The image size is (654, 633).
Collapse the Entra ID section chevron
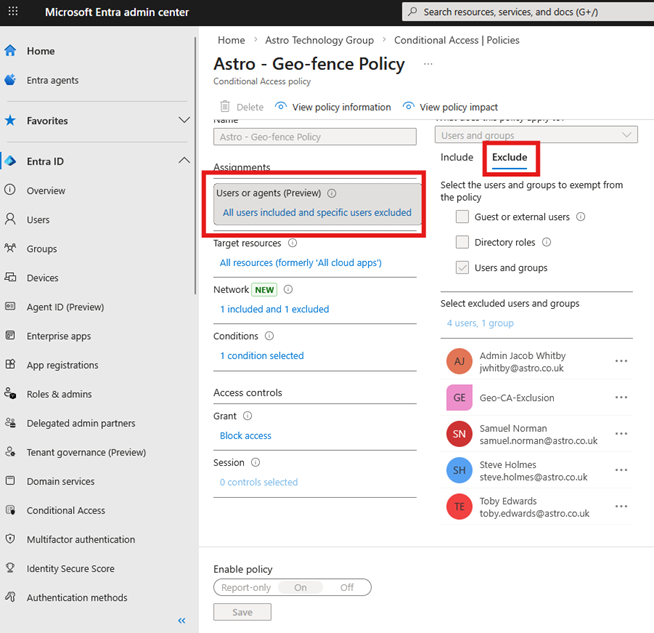(x=184, y=161)
